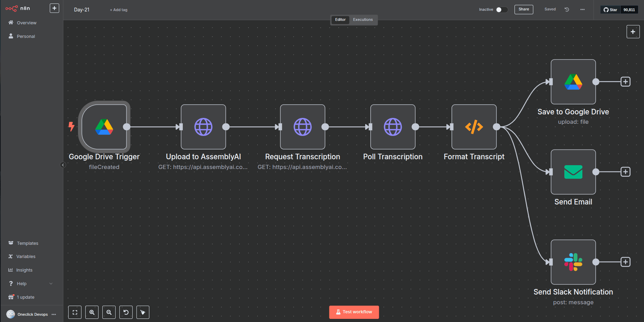This screenshot has width=644, height=322.
Task: Click the Oneclick Devops avatar
Action: click(11, 314)
